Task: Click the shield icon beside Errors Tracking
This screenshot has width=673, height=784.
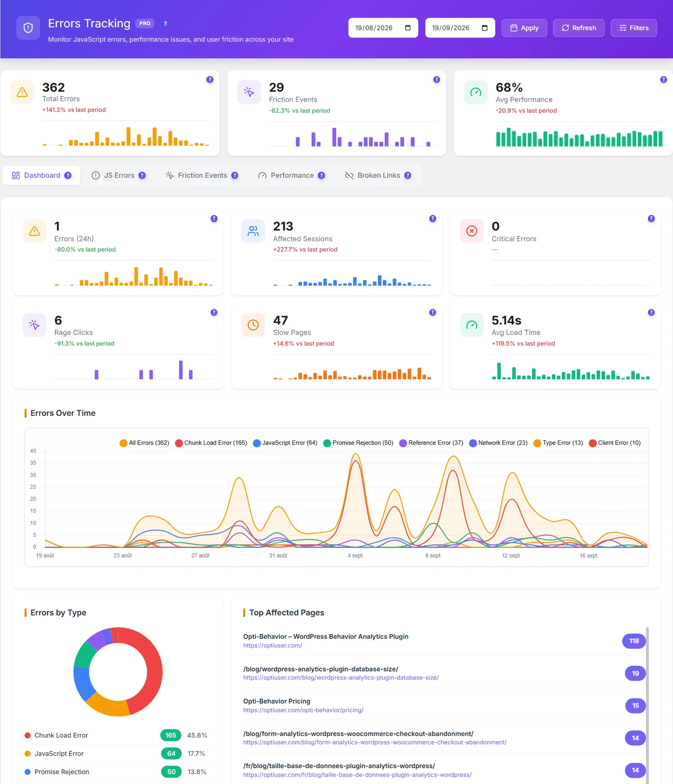Action: point(28,28)
